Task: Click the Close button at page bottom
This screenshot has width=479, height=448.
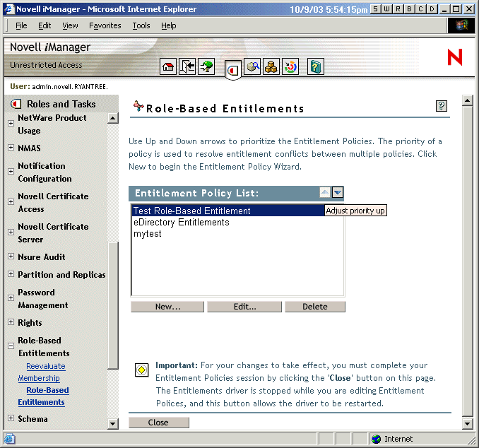Action: point(158,423)
